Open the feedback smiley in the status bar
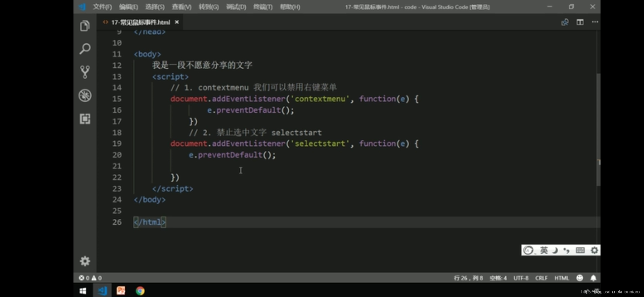 pyautogui.click(x=580, y=278)
